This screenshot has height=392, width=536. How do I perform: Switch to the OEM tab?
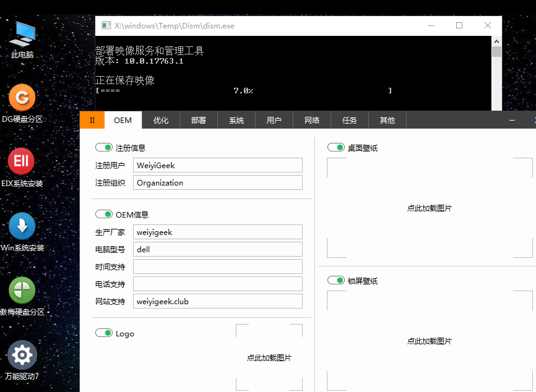(x=123, y=120)
